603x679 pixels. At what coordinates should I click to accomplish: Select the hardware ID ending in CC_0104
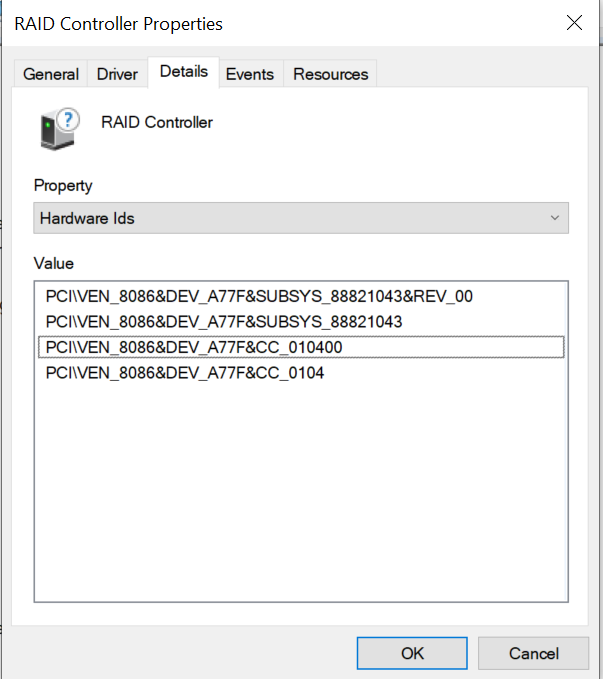184,373
